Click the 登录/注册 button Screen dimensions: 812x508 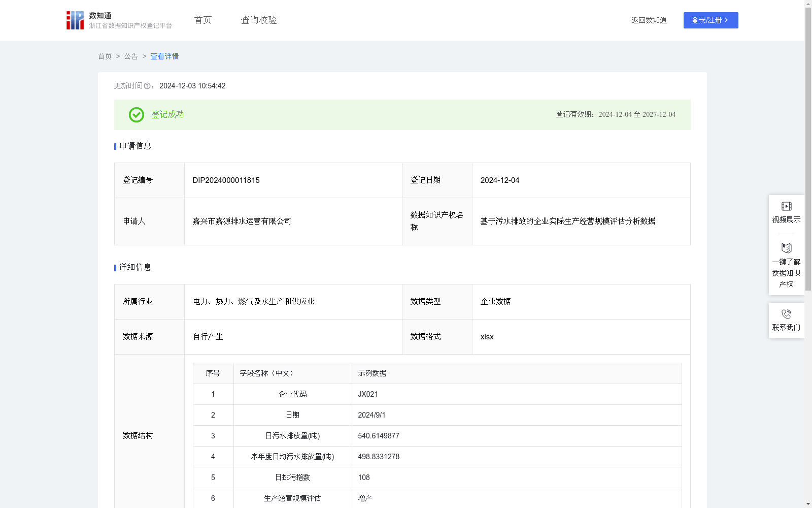pyautogui.click(x=710, y=20)
